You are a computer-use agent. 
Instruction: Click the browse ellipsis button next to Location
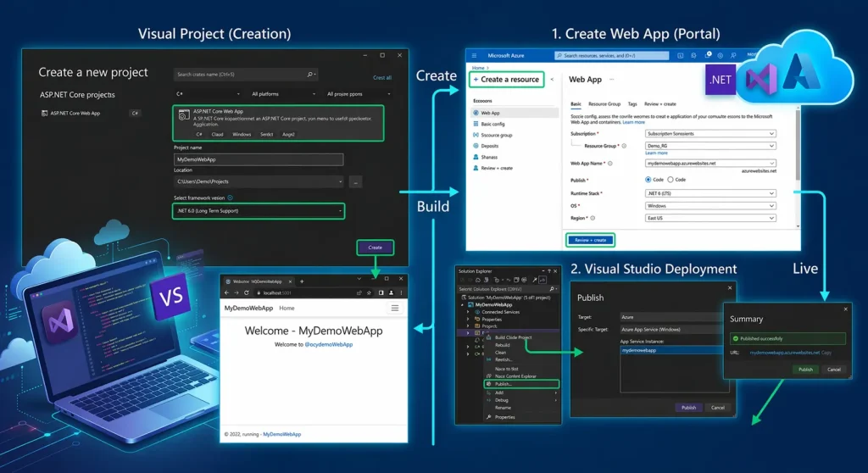point(356,181)
